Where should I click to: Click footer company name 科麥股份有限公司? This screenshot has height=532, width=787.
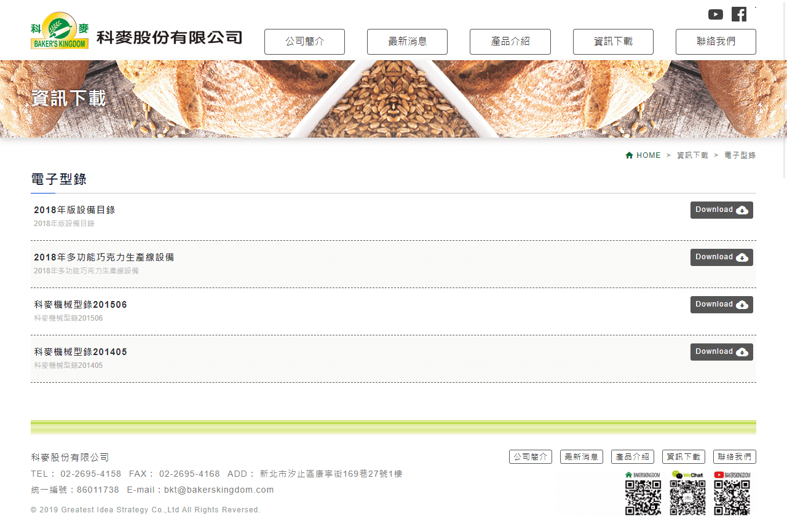70,458
